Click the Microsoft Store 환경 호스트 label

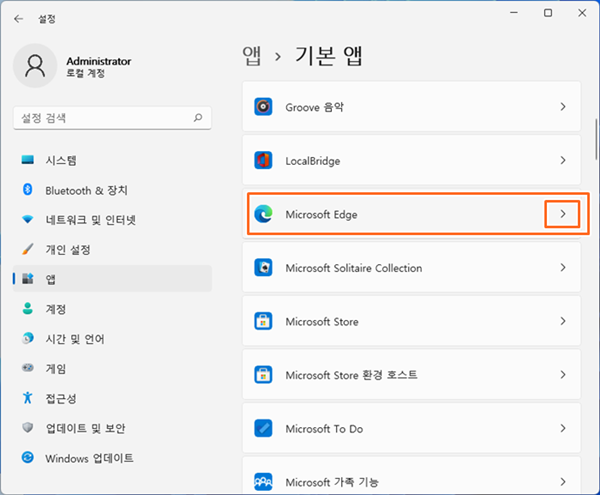pyautogui.click(x=351, y=375)
